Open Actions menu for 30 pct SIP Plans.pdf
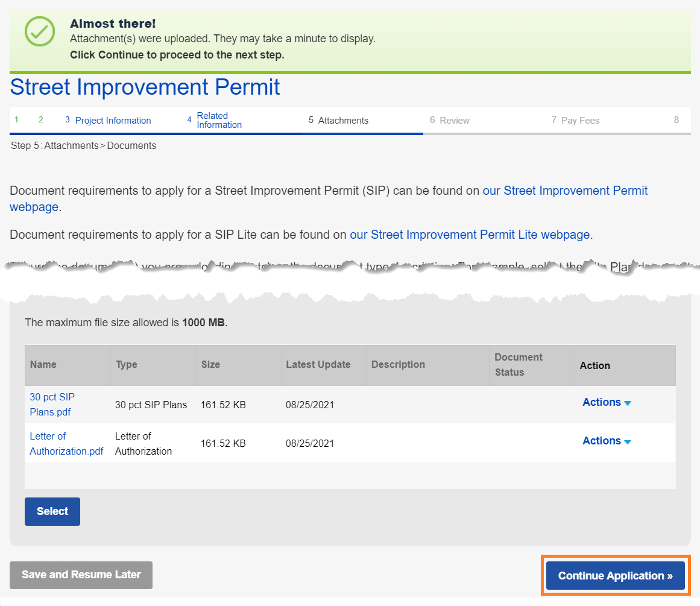 tap(606, 403)
